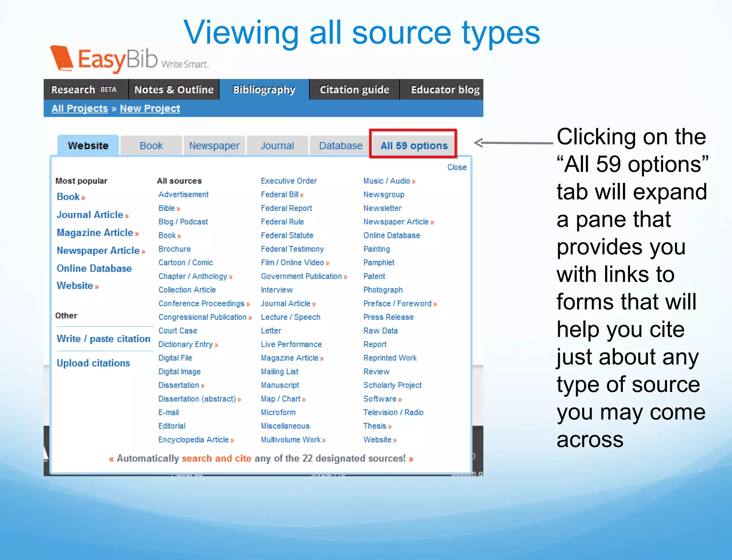This screenshot has width=732, height=560.
Task: Select Photograph source type
Action: (x=383, y=290)
